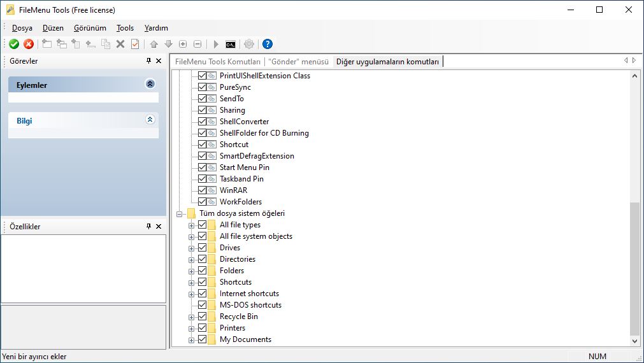Disable SmartDefragExtension checkbox
Image resolution: width=644 pixels, height=363 pixels.
(202, 156)
